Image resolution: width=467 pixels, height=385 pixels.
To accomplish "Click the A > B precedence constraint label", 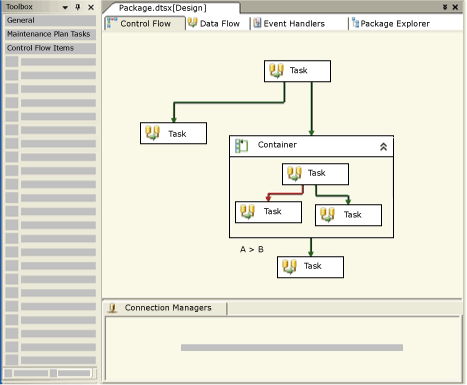I will pos(252,249).
